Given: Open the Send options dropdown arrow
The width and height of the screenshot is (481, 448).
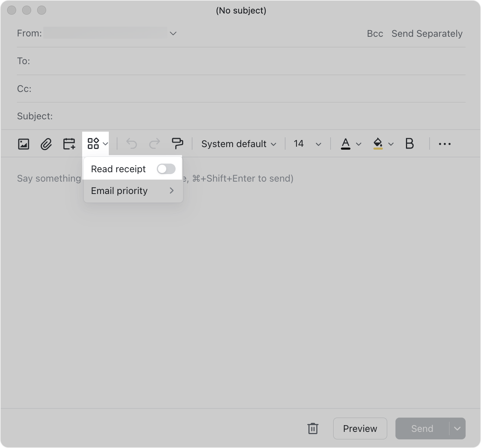Looking at the screenshot, I should tap(457, 428).
